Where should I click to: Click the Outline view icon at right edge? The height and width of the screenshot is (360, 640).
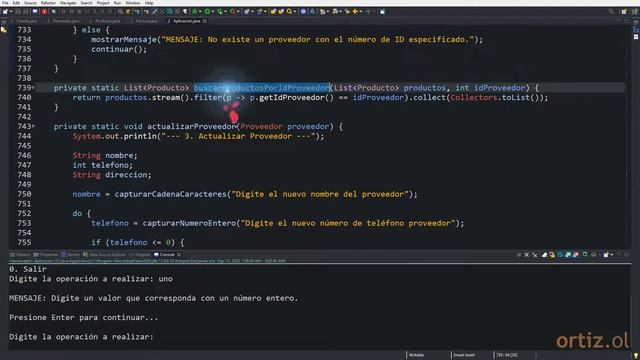636,30
